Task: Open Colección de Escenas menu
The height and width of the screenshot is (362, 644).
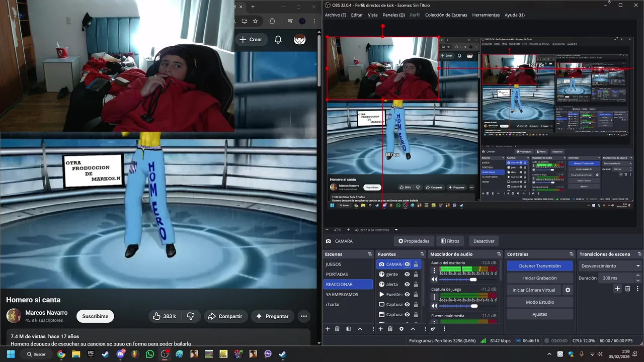Action: (x=446, y=15)
